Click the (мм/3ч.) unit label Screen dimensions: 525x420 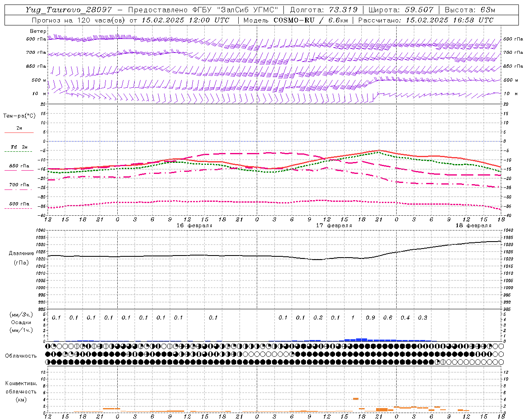21,315
